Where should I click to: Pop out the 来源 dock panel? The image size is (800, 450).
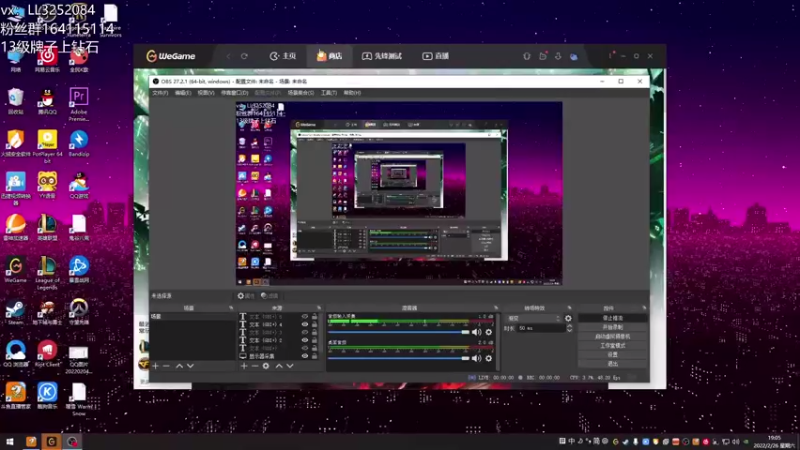pyautogui.click(x=319, y=308)
